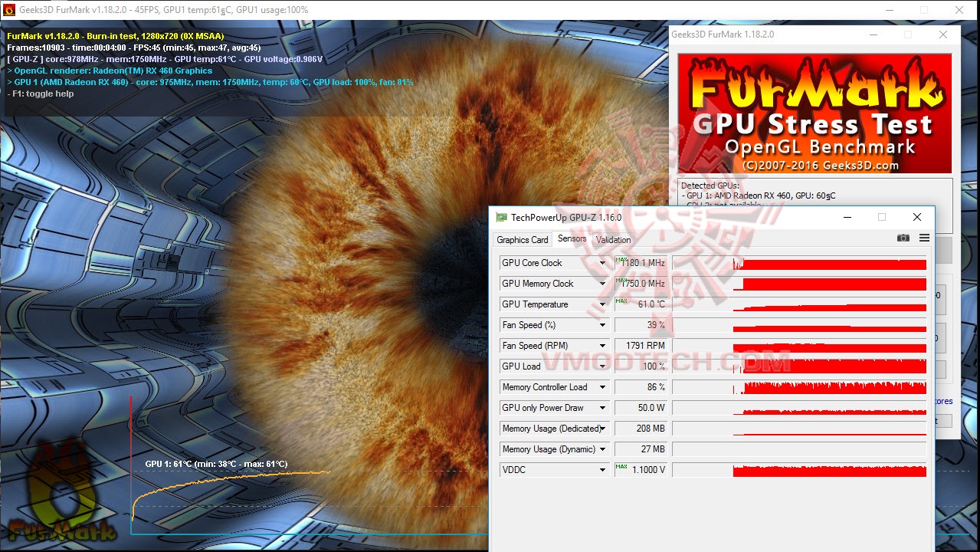The height and width of the screenshot is (552, 980).
Task: Click MAX badge in GPU Core Clock reading
Action: click(x=621, y=259)
